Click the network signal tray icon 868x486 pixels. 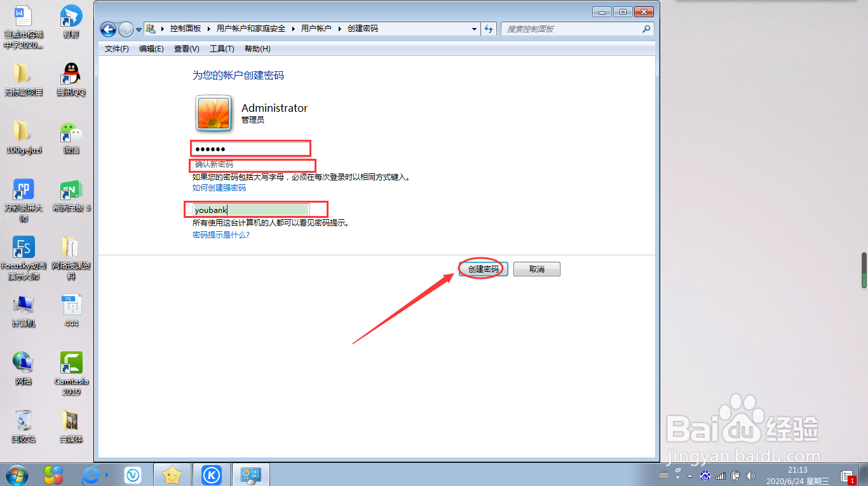coord(721,475)
